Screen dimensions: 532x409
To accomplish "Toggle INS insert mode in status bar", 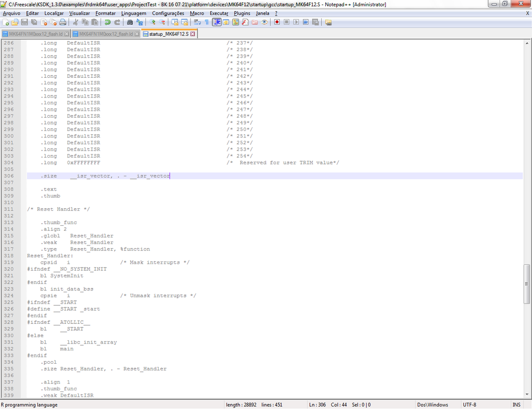I will (x=517, y=405).
